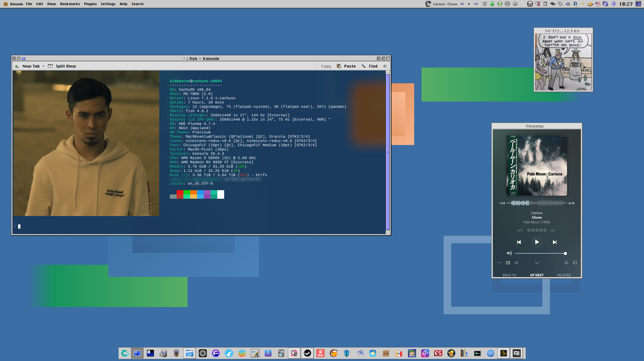Switch to the RELATED tab in Plexamp

point(564,275)
